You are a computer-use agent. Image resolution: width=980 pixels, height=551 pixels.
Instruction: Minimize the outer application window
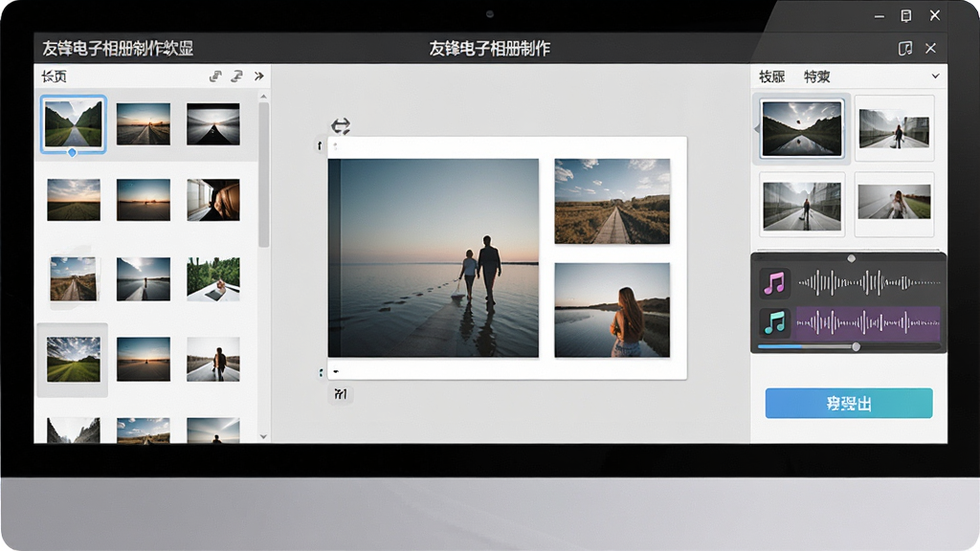(880, 16)
